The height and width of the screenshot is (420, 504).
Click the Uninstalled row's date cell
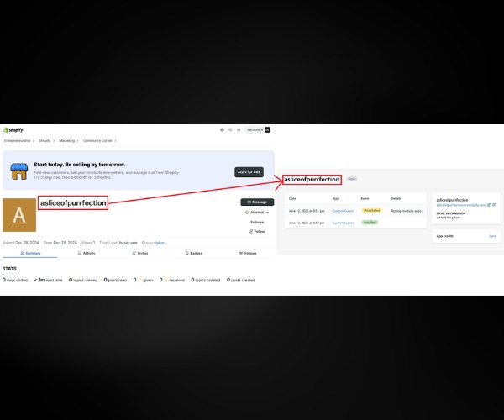307,211
